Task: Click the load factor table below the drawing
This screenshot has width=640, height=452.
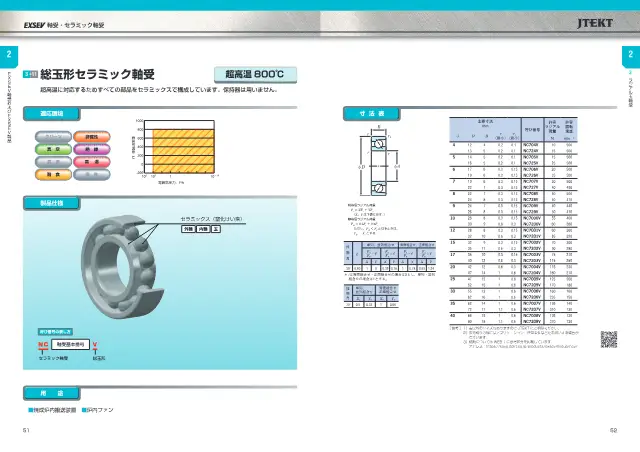Action: (390, 256)
